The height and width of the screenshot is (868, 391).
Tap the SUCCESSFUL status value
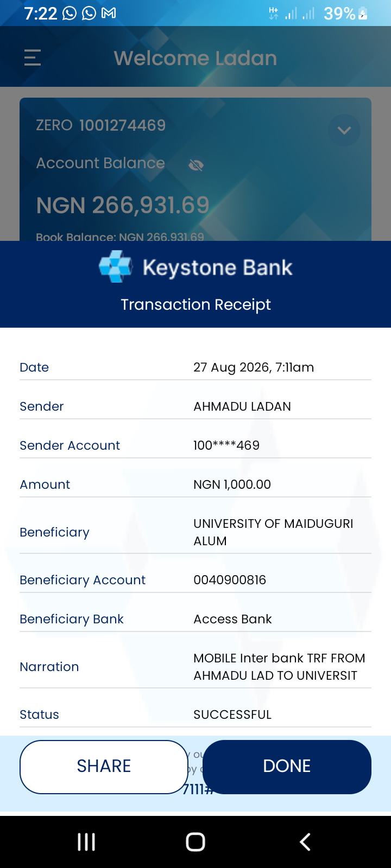(x=232, y=714)
